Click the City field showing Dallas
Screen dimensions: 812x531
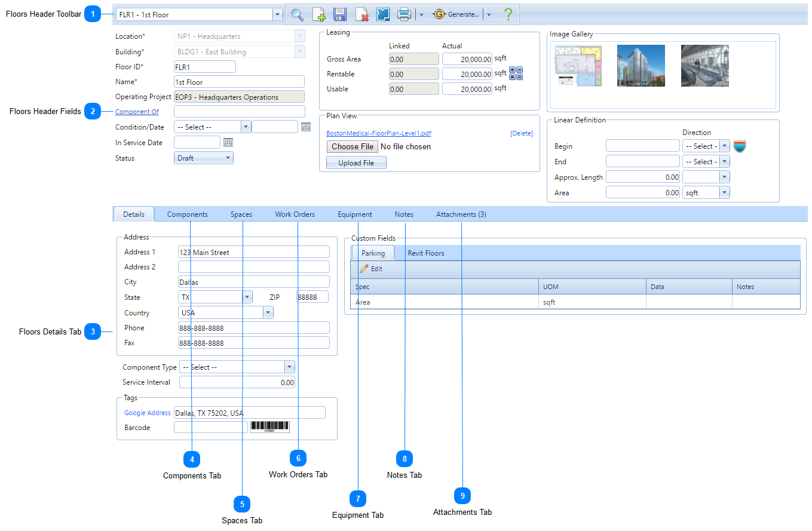(x=254, y=282)
